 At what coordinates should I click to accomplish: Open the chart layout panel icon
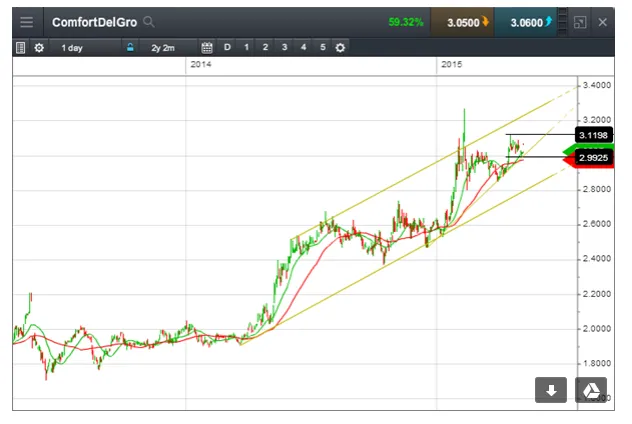[20, 47]
